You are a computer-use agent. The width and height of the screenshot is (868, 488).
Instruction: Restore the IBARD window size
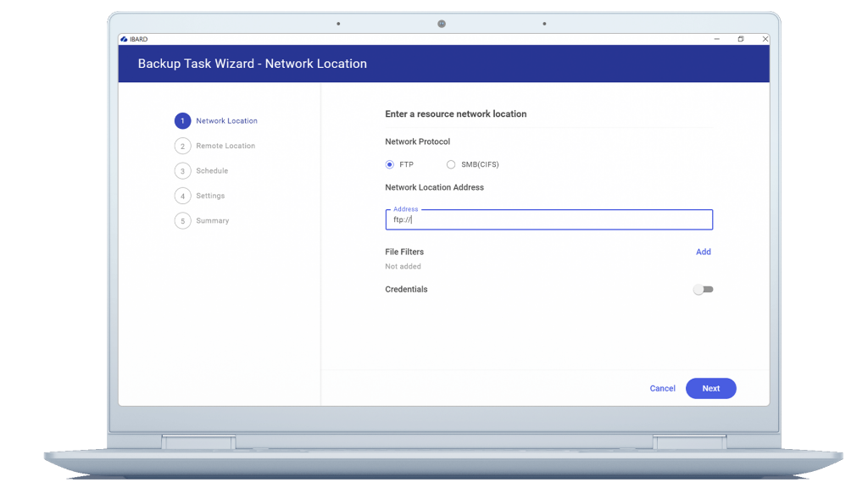pos(741,39)
